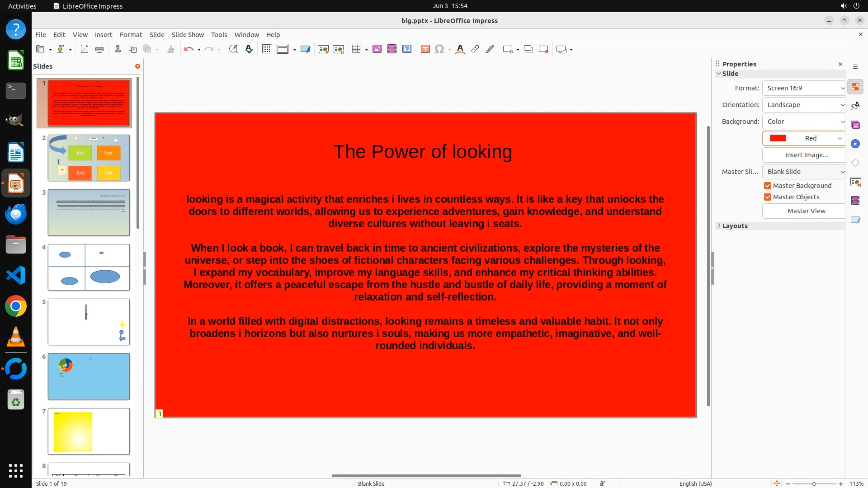The width and height of the screenshot is (868, 488).
Task: Click the Print toolbar icon
Action: coord(99,49)
